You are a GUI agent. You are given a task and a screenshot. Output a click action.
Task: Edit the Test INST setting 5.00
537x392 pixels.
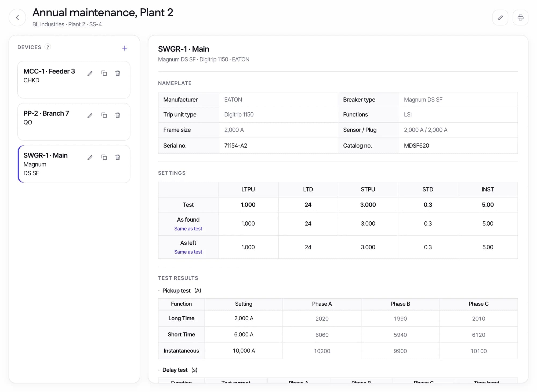[488, 205]
